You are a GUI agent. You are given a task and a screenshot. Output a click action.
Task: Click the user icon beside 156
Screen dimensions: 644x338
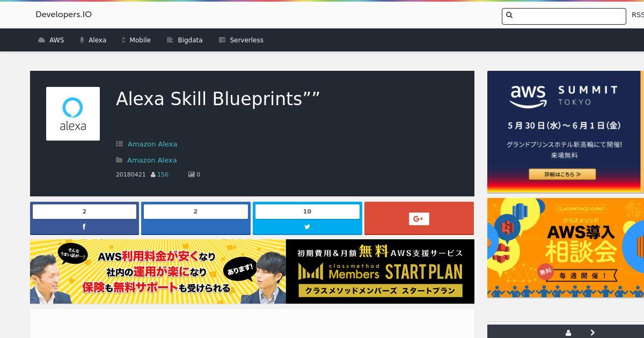point(153,174)
